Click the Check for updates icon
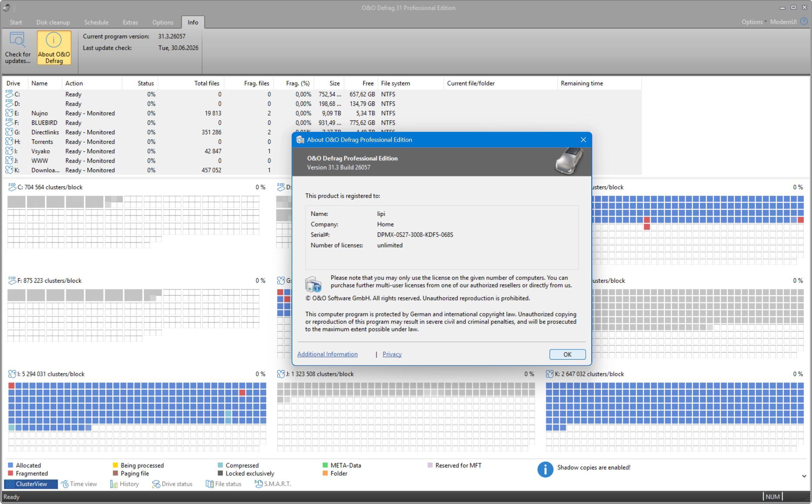The image size is (812, 504). (17, 40)
